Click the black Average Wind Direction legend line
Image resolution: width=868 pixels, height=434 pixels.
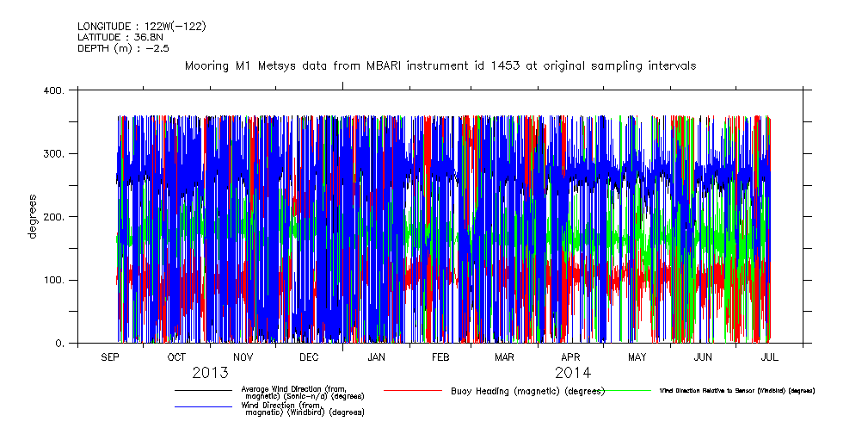204,391
